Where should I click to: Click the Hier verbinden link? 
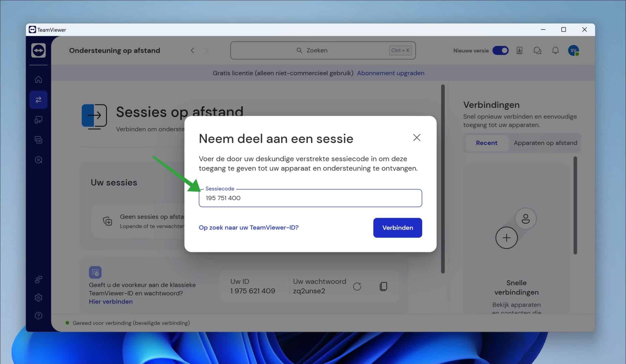[x=111, y=301]
